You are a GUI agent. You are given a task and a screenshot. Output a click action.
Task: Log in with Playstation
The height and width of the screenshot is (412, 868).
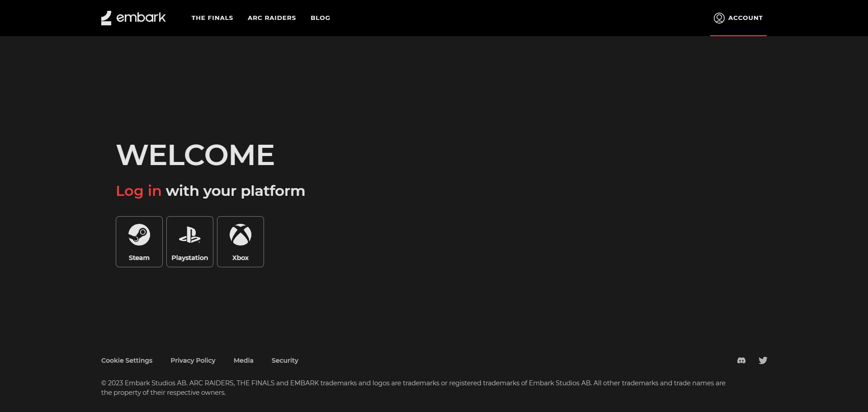[190, 242]
